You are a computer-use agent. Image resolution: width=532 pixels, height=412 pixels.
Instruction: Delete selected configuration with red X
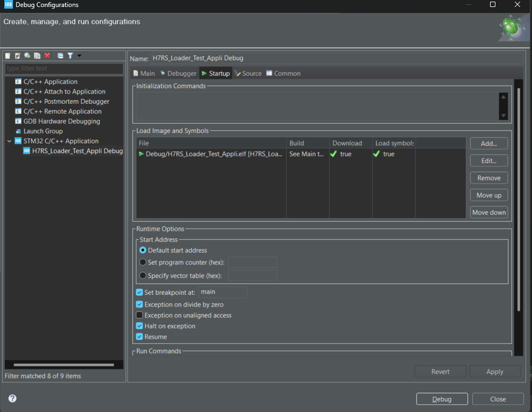pos(47,56)
